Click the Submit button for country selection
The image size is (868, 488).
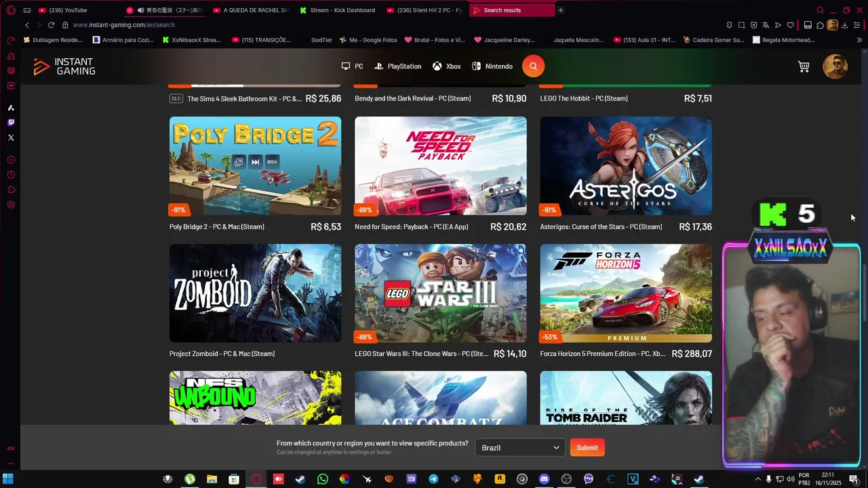coord(587,447)
